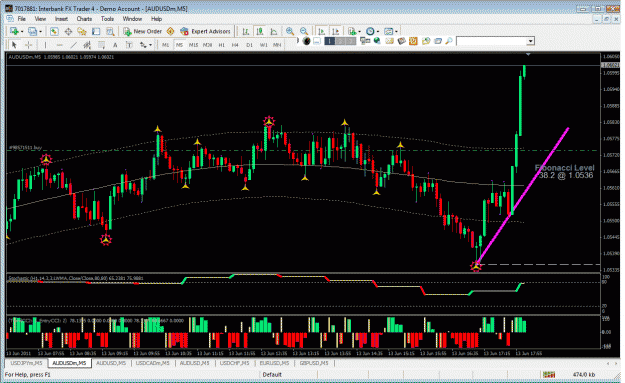
Task: Click the orange calendar icon
Action: pos(413,41)
